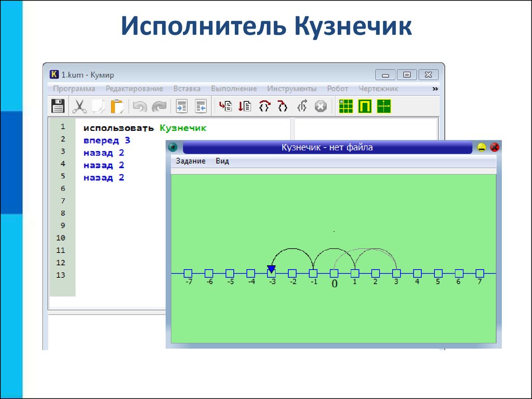Open the yellow П performer icon
The width and height of the screenshot is (532, 399).
(x=365, y=106)
